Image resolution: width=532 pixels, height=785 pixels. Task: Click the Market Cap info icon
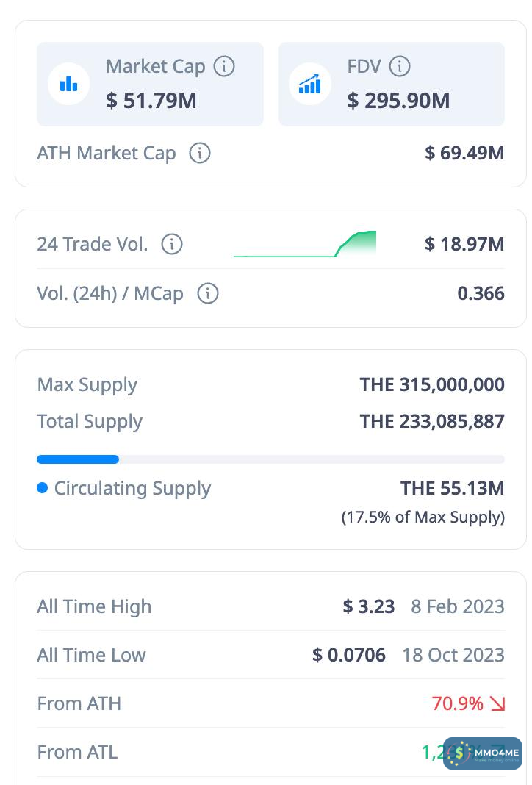[224, 67]
